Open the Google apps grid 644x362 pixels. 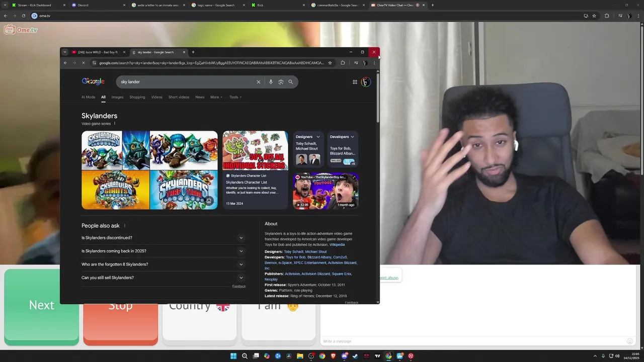355,82
